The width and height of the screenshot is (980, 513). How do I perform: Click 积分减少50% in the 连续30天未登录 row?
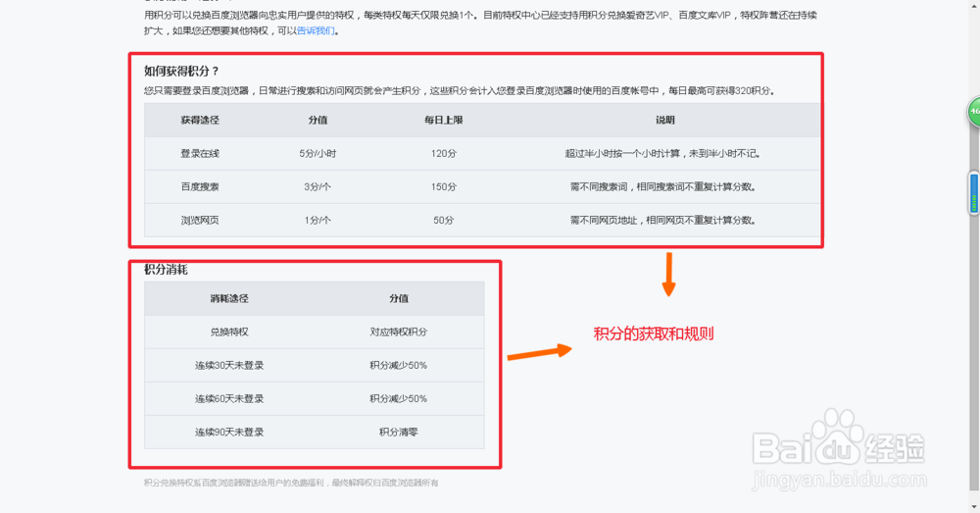pyautogui.click(x=399, y=365)
